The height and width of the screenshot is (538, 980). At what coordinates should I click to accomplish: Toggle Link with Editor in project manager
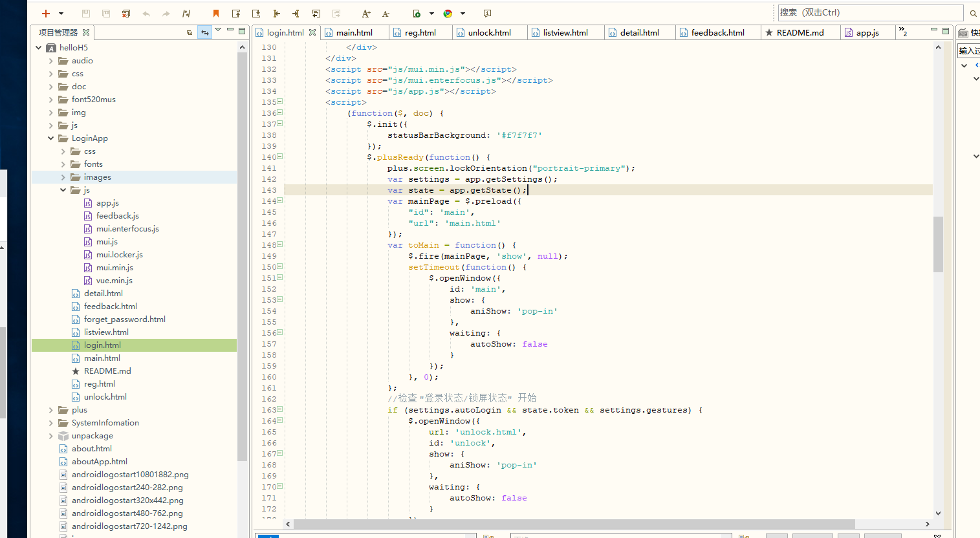pos(204,32)
